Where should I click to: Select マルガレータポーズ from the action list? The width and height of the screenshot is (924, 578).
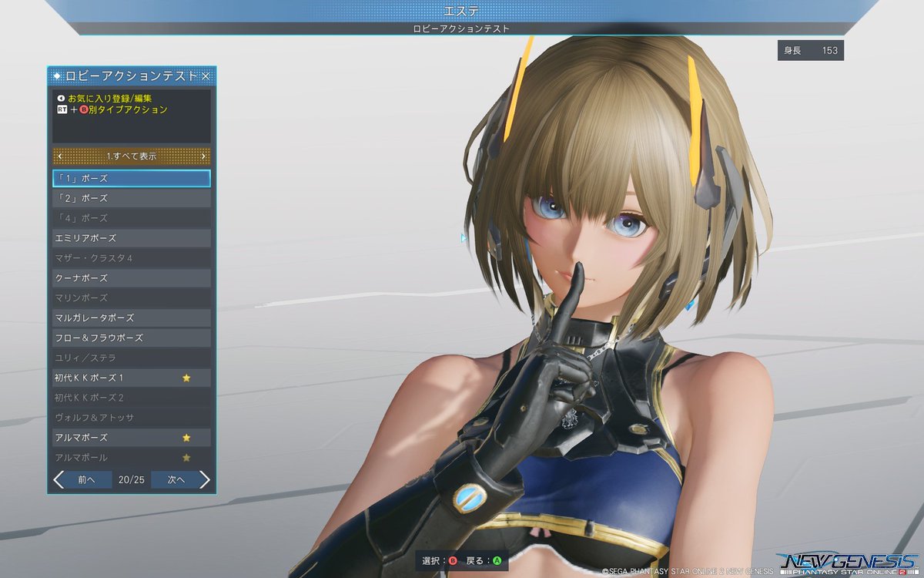coord(131,318)
